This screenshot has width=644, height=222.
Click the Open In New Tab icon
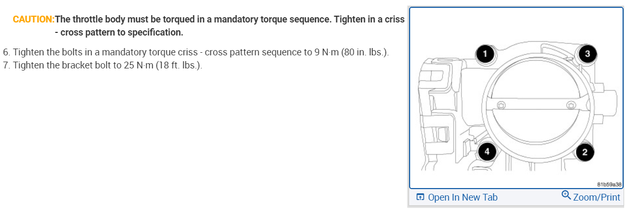[x=420, y=197]
